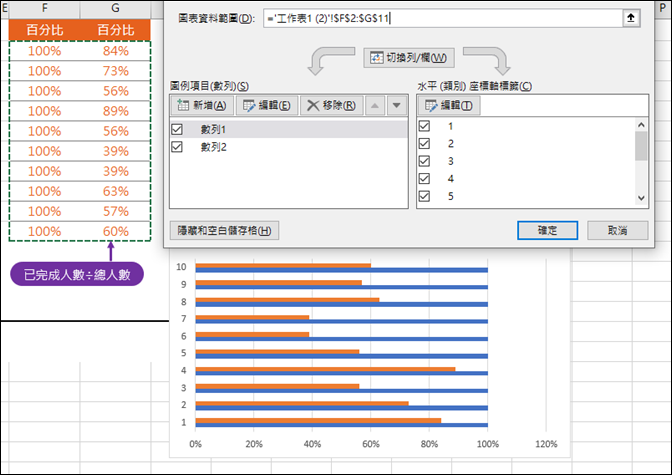The height and width of the screenshot is (475, 672).
Task: Select the cell showing 60%
Action: point(115,231)
